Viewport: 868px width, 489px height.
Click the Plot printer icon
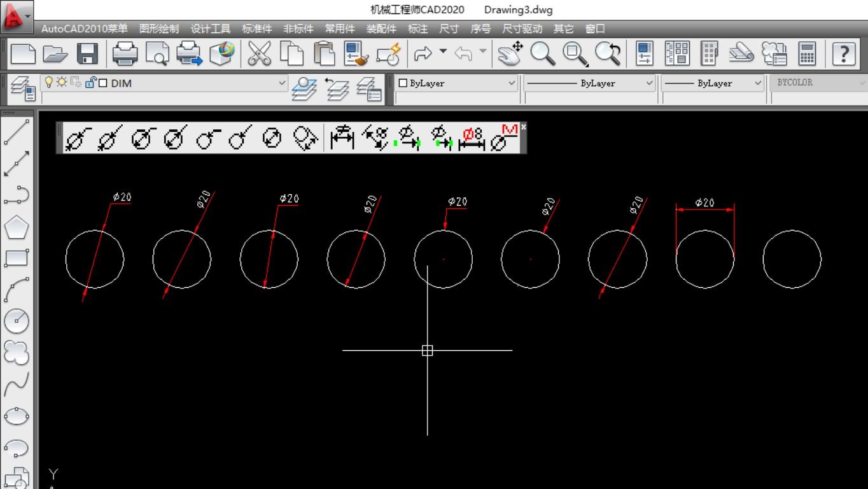point(125,53)
